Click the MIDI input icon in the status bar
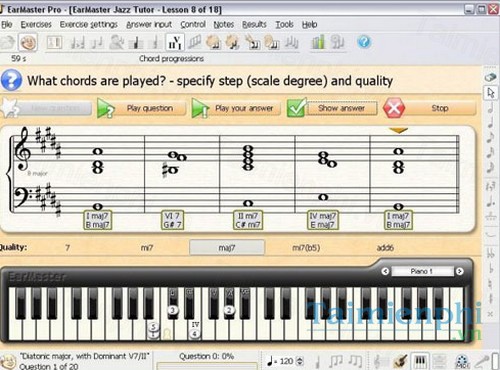The image size is (500, 370). point(462,362)
